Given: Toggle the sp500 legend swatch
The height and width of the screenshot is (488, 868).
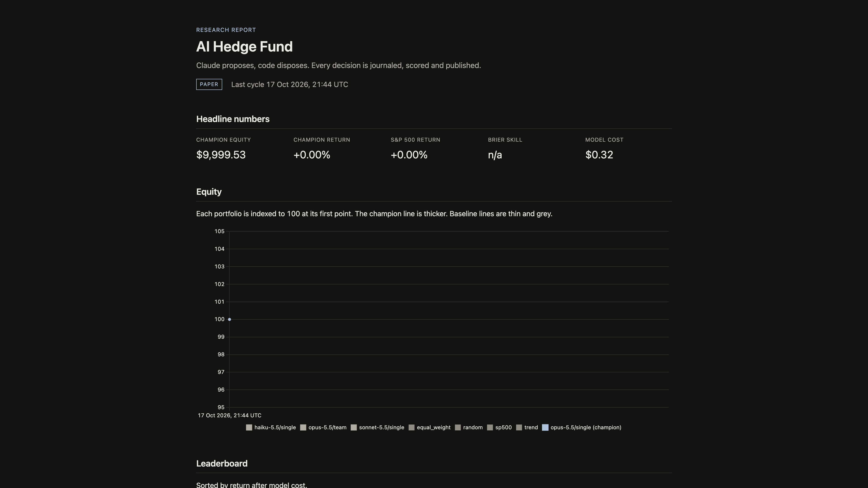Looking at the screenshot, I should tap(490, 427).
